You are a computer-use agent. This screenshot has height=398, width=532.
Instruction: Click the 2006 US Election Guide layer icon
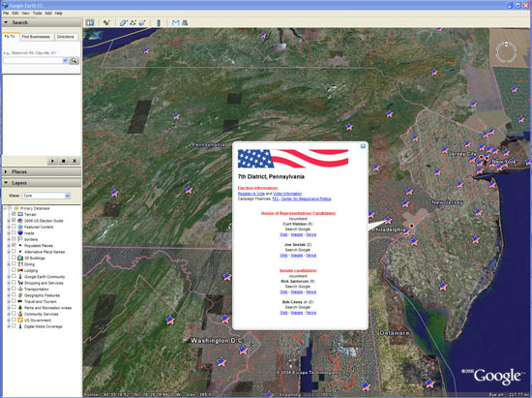20,221
